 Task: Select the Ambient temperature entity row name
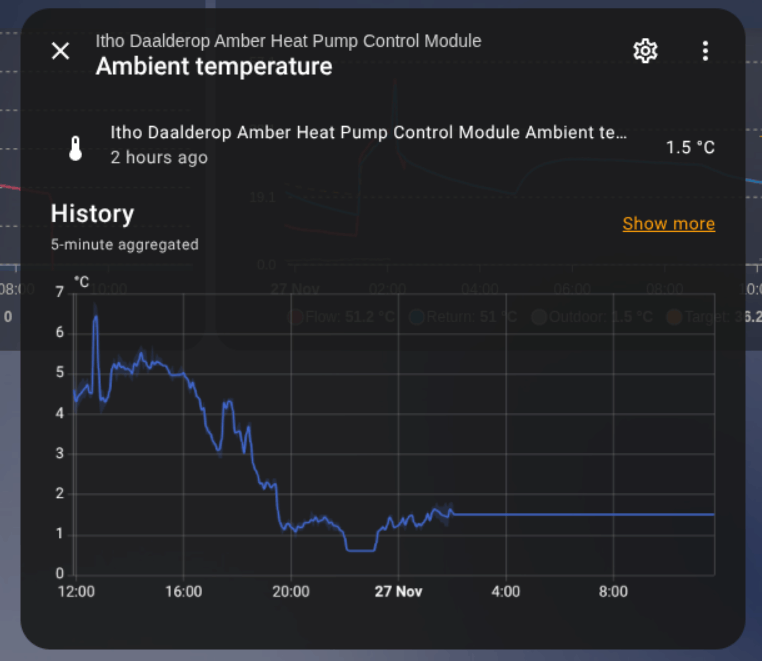pos(368,133)
